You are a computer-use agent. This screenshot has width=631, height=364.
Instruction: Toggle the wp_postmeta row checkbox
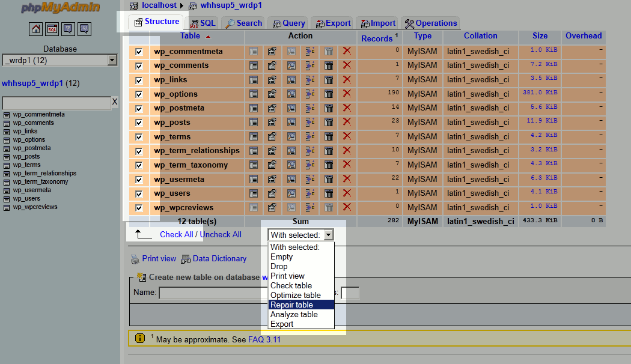pyautogui.click(x=139, y=109)
